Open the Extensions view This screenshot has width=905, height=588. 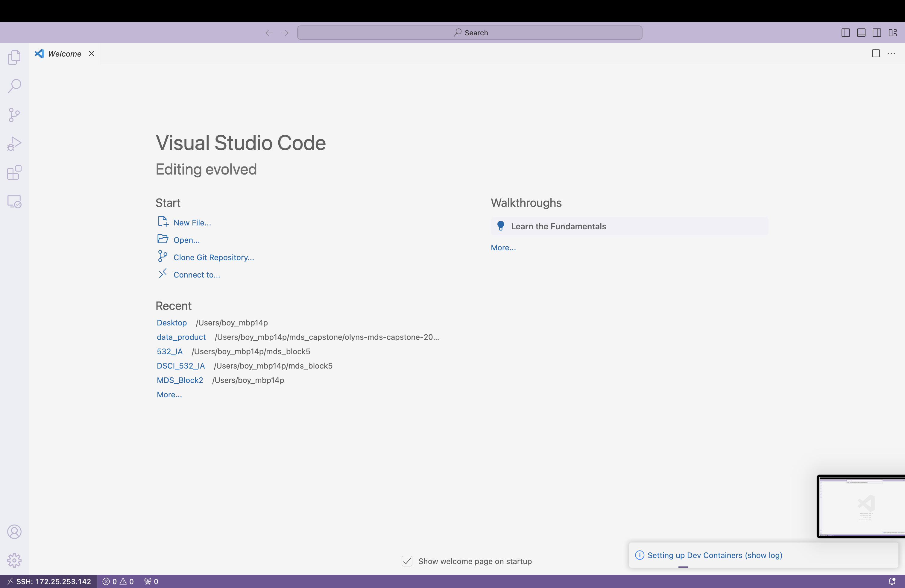click(14, 173)
